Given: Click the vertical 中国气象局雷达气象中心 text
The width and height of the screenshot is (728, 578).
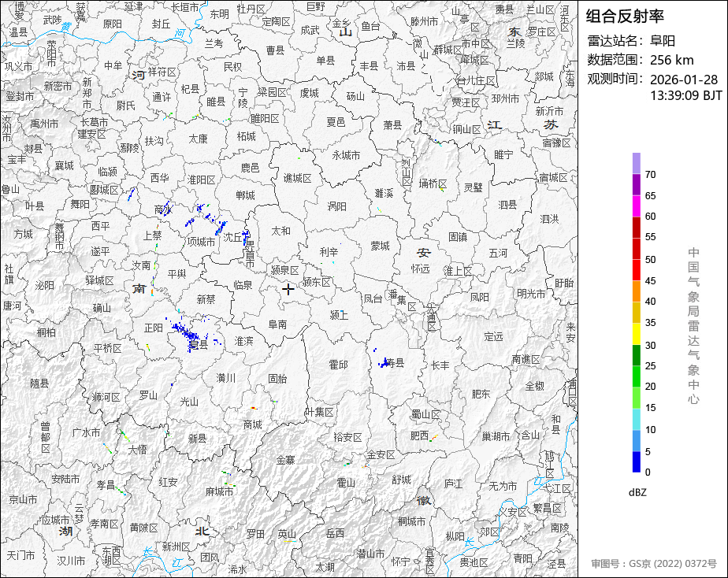Looking at the screenshot, I should [x=693, y=326].
